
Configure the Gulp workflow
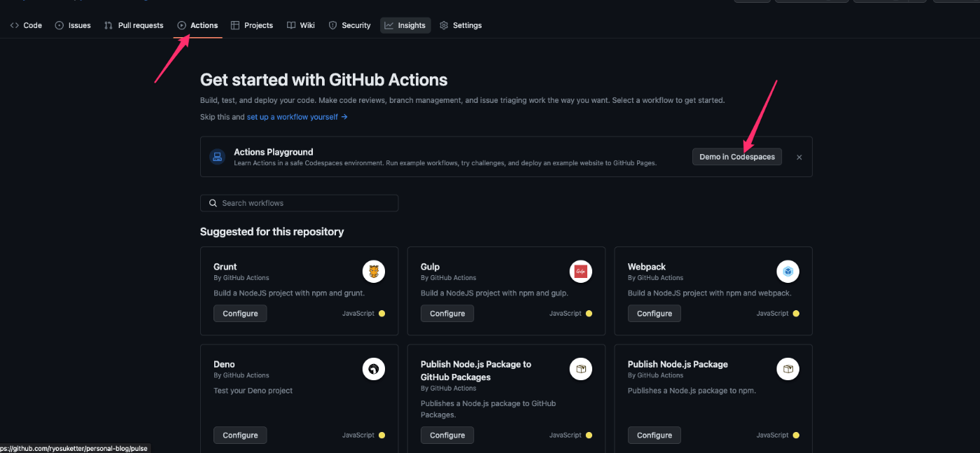pos(447,314)
